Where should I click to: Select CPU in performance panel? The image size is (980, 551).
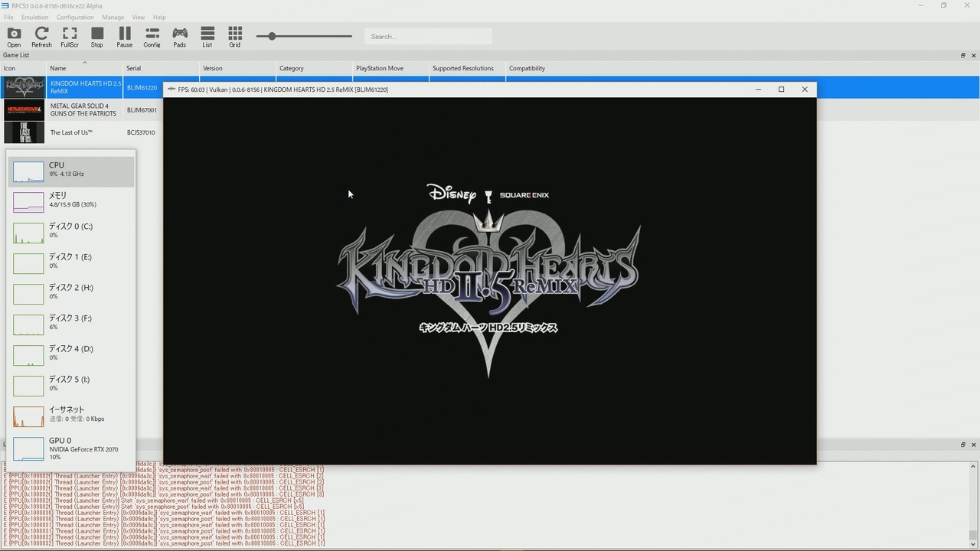(x=71, y=171)
